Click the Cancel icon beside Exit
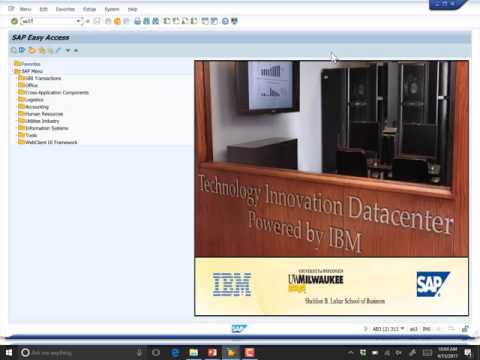 click(x=126, y=21)
